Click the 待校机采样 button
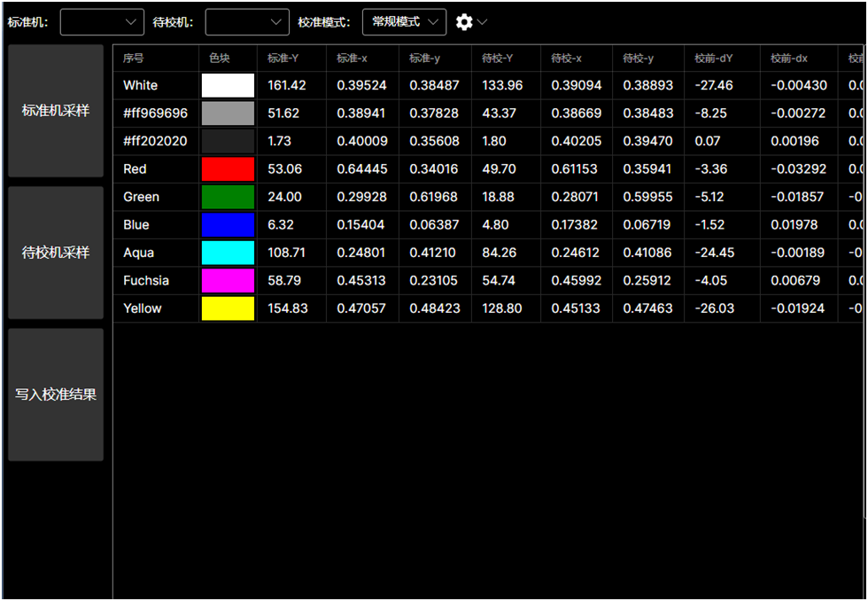This screenshot has height=601, width=868. (x=56, y=253)
